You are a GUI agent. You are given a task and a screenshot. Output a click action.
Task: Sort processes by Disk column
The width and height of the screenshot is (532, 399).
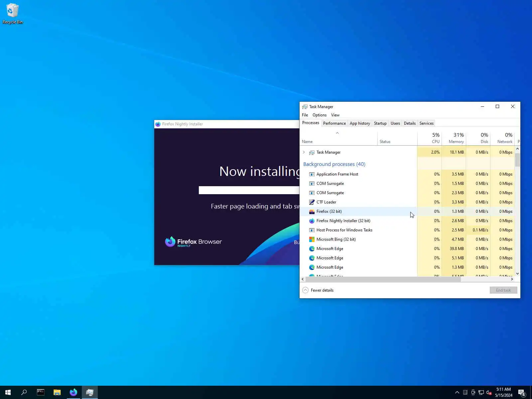(478, 138)
